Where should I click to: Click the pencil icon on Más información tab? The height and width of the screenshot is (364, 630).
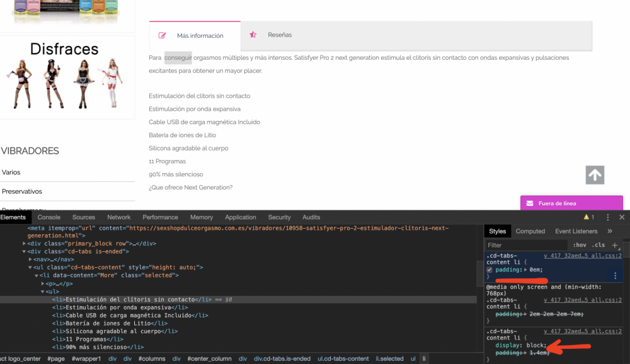[x=164, y=35]
